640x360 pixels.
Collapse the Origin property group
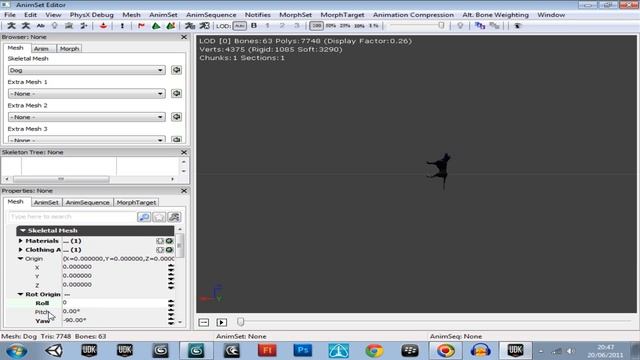(20, 259)
